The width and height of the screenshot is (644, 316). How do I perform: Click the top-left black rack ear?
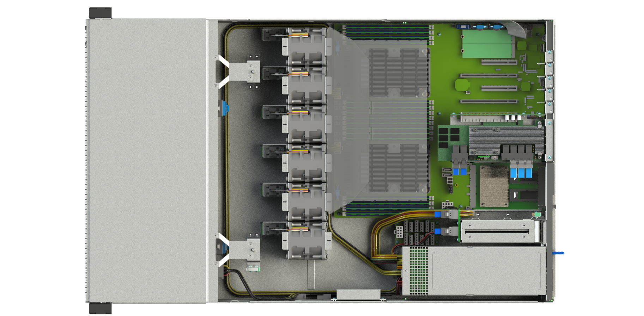click(100, 13)
